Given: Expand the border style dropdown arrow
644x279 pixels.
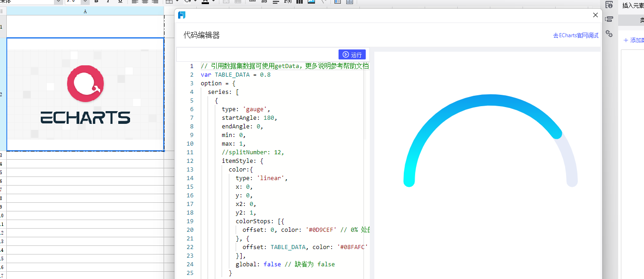Looking at the screenshot, I should 176,1.
